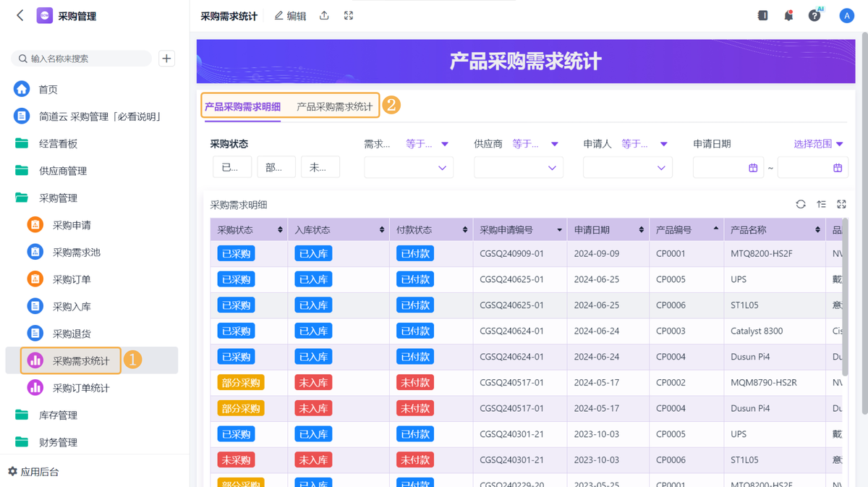The image size is (868, 487).
Task: Click the plus button next to search
Action: (x=166, y=59)
